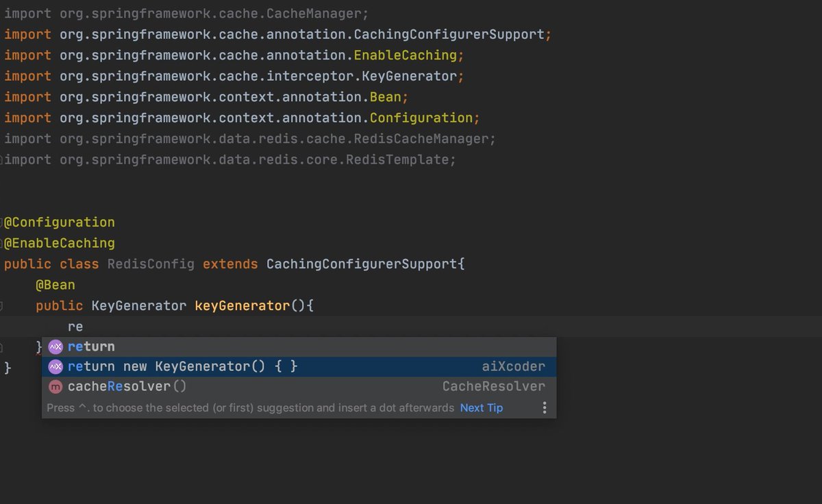Screen dimensions: 822x504
Task: Place cursor after typed "re" text
Action: (x=84, y=327)
